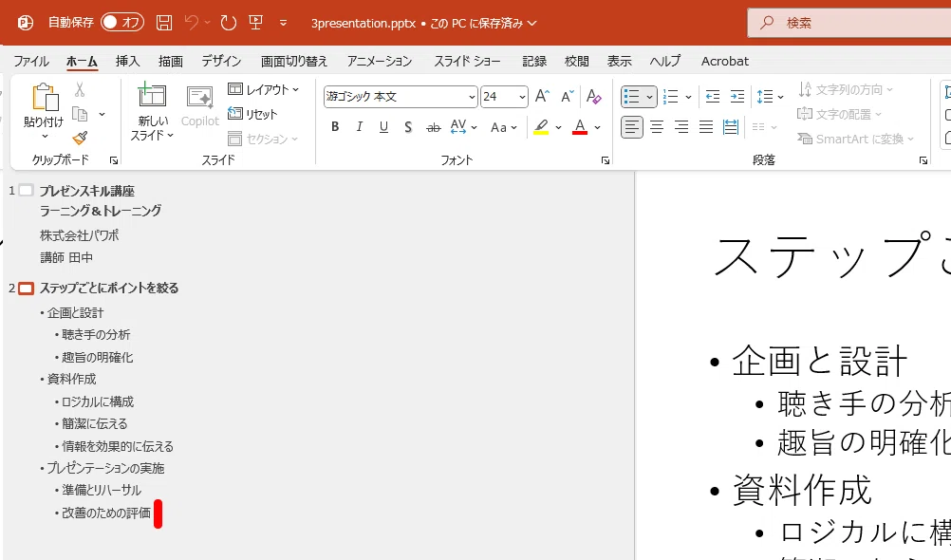Viewport: 951px width, 560px height.
Task: Open the アニメーション tab
Action: tap(380, 62)
